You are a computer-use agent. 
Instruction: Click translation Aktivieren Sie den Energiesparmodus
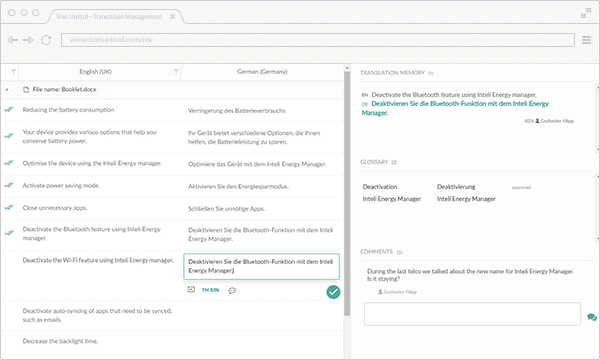(238, 186)
